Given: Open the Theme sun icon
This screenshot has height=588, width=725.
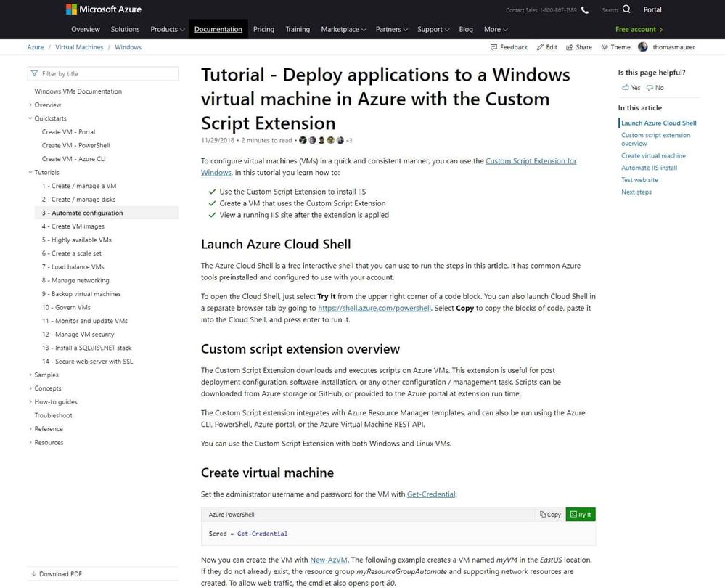Looking at the screenshot, I should point(605,47).
